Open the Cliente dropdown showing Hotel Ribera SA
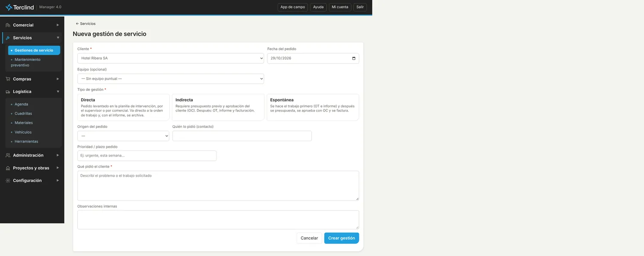Viewport: 644px width, 256px height. (x=171, y=58)
